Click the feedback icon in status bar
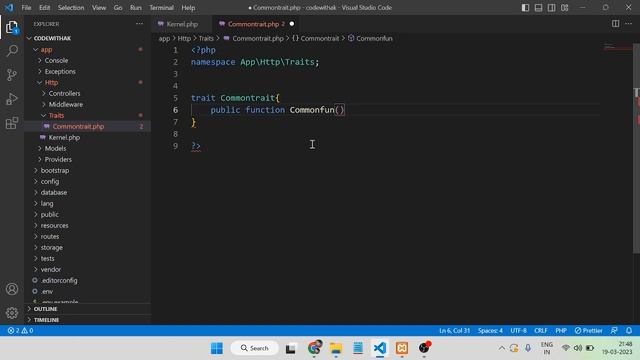 click(x=614, y=331)
